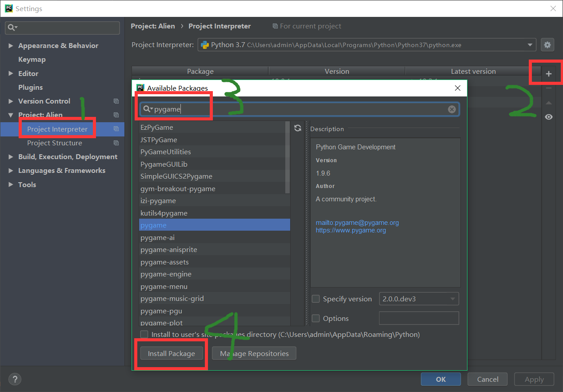Viewport: 563px width, 392px height.
Task: Expand the Version Control section
Action: click(x=11, y=101)
